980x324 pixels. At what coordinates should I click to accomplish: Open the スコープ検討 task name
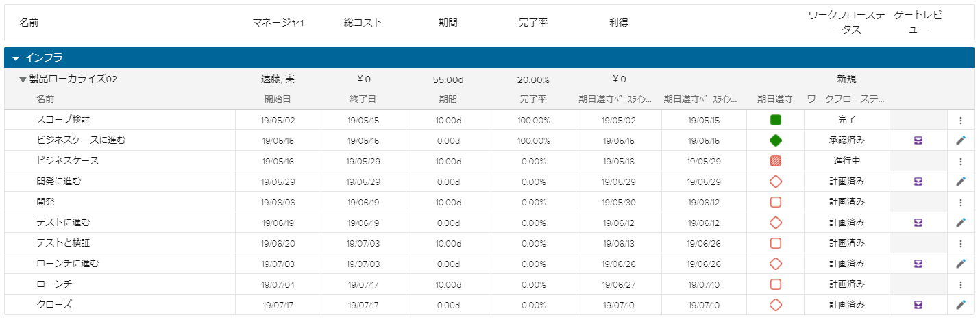pos(63,120)
